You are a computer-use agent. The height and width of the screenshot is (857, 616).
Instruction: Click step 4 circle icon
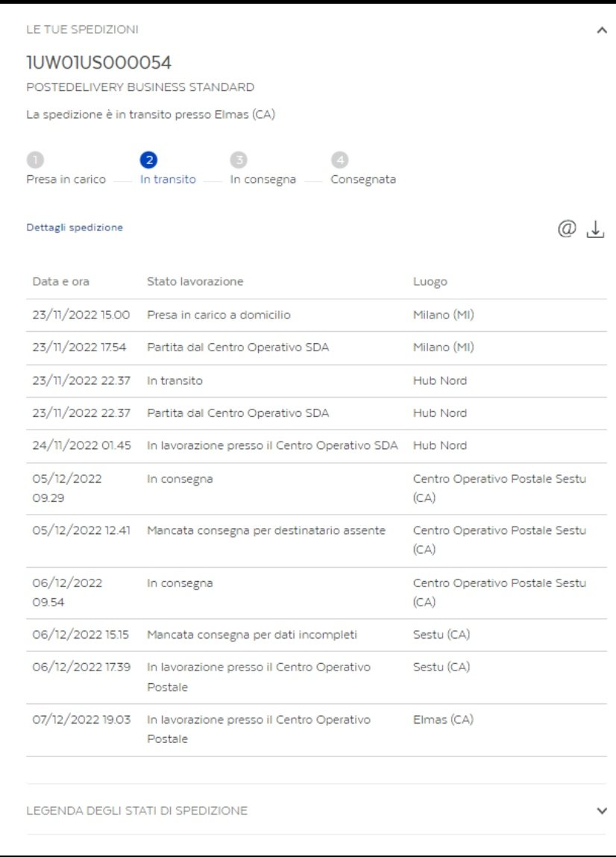[x=339, y=160]
